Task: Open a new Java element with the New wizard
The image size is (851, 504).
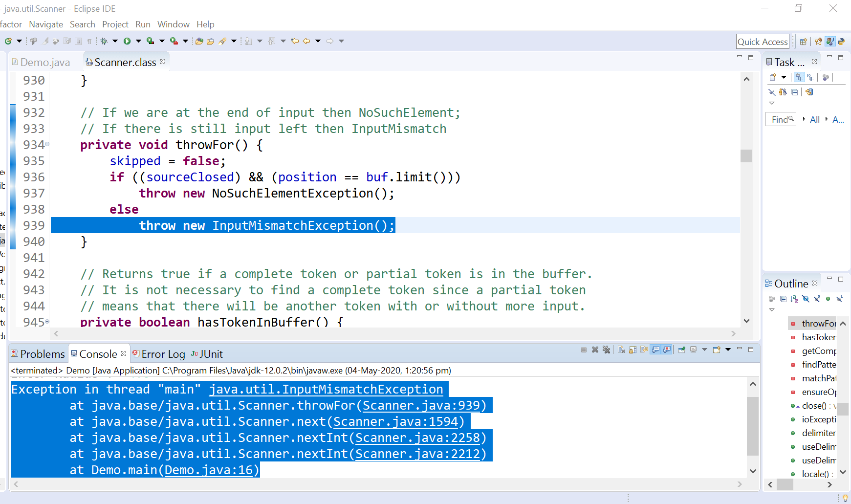Action: [8, 41]
